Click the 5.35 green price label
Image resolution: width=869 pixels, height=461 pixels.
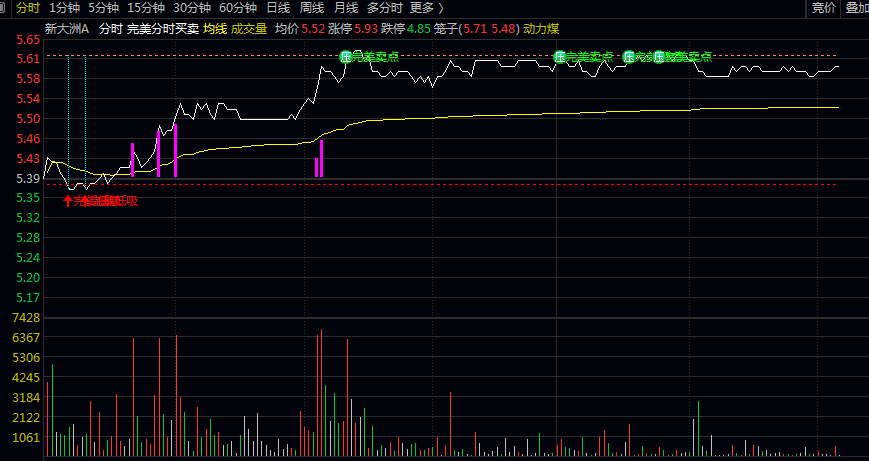coord(28,198)
